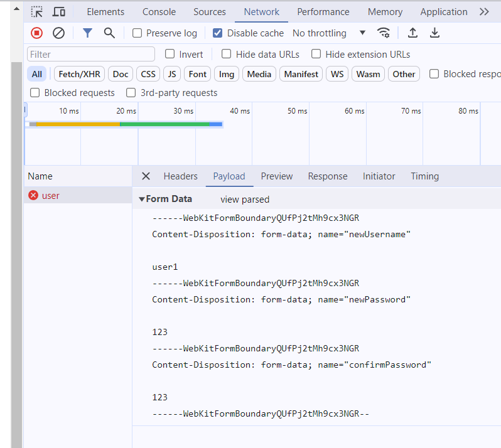Stop recording network log
This screenshot has height=448, width=501.
pyautogui.click(x=37, y=33)
